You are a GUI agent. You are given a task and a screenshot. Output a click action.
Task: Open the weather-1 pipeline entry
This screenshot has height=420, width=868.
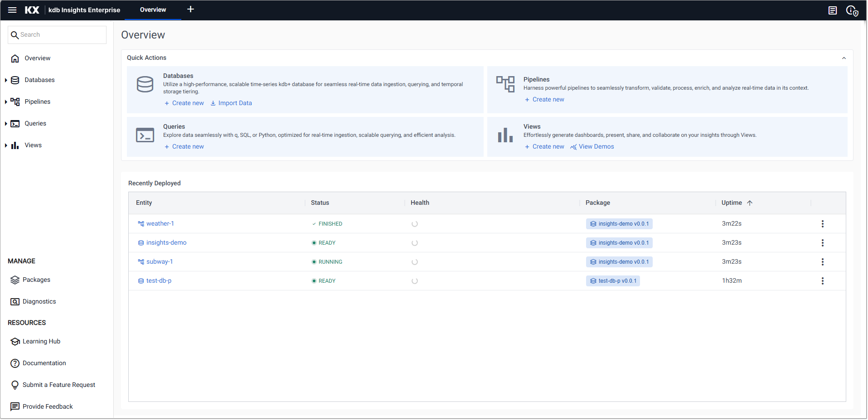160,223
